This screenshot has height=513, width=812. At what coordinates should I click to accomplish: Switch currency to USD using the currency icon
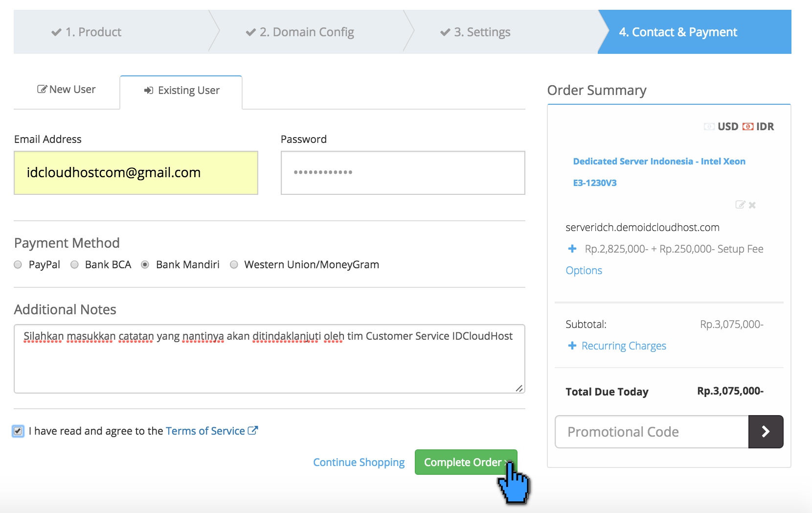click(709, 126)
